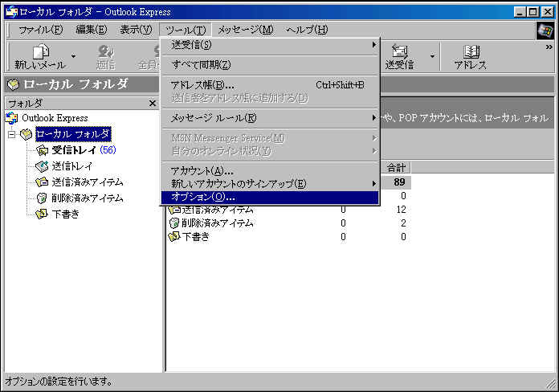Click the 受信トレイ inbox icon in tree
The image size is (559, 392).
pyautogui.click(x=42, y=150)
